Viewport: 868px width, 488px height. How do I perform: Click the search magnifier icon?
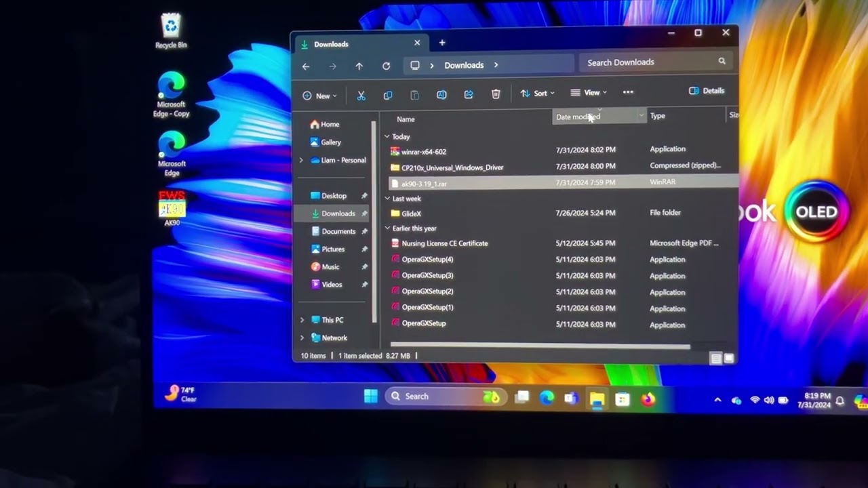(x=722, y=62)
